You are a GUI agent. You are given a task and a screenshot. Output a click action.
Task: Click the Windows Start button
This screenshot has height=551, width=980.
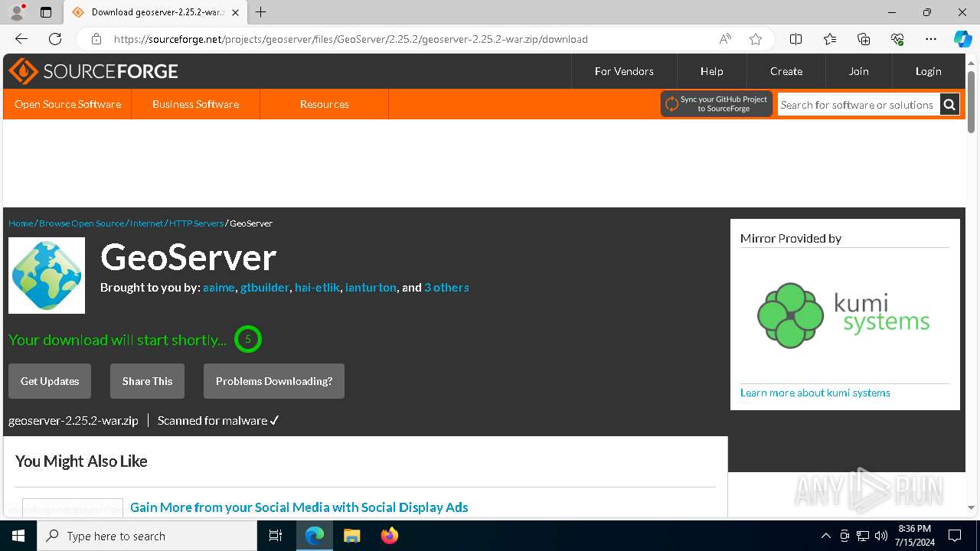pyautogui.click(x=18, y=536)
